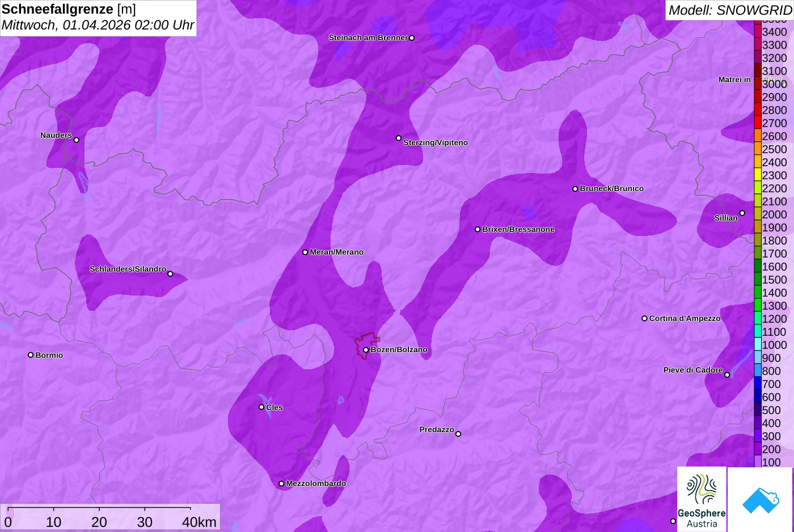This screenshot has width=794, height=532.
Task: Click the '40km' scale bar label
Action: click(x=199, y=522)
